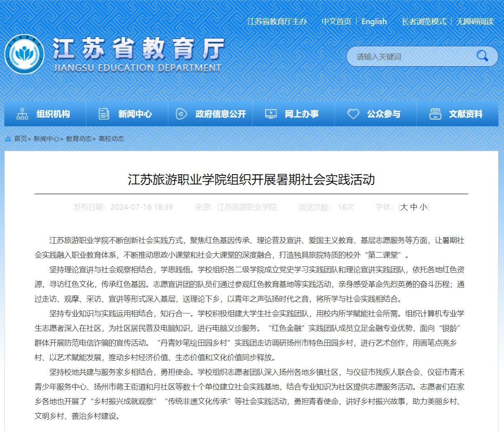This screenshot has height=431, width=504.
Task: Click the 网上办事 monitor icon
Action: point(271,114)
